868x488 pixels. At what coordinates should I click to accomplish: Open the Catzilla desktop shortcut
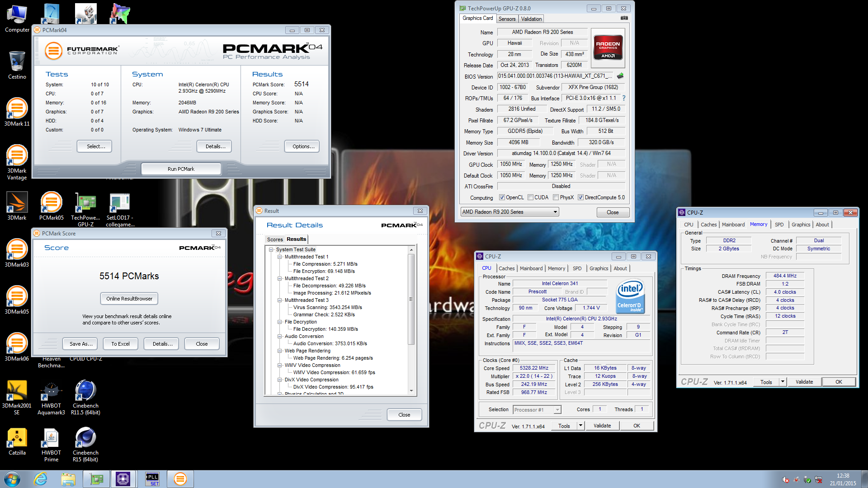[x=17, y=441]
